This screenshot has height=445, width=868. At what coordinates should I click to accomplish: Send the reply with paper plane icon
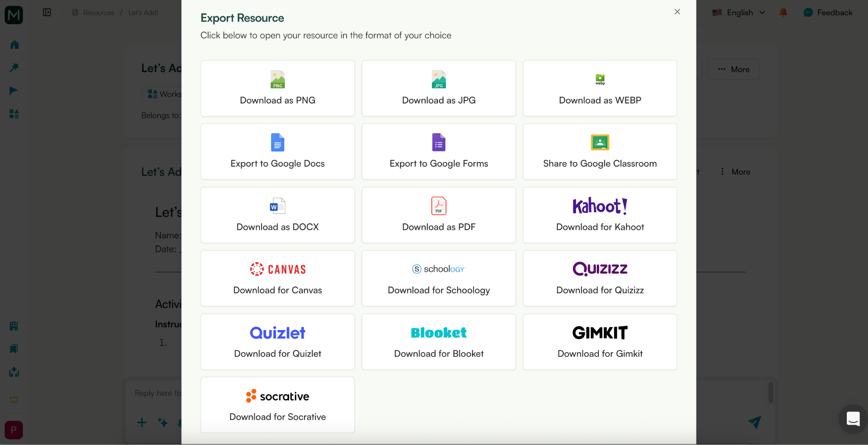click(x=754, y=422)
